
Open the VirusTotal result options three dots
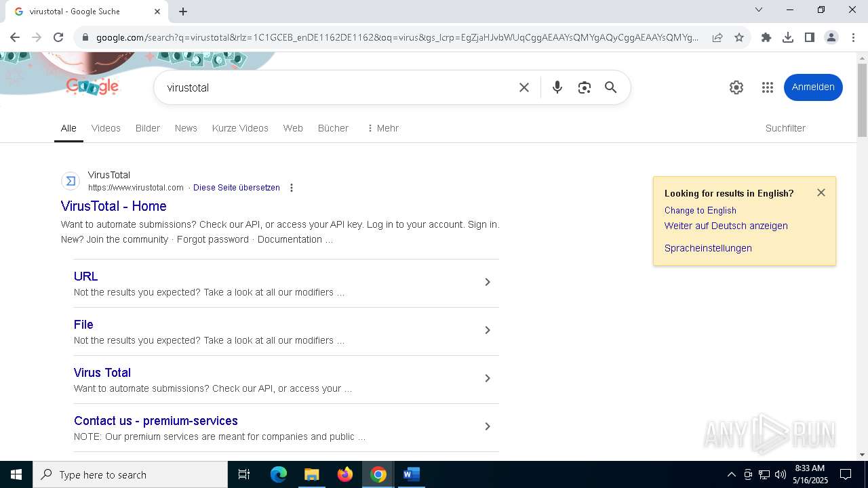(x=292, y=188)
